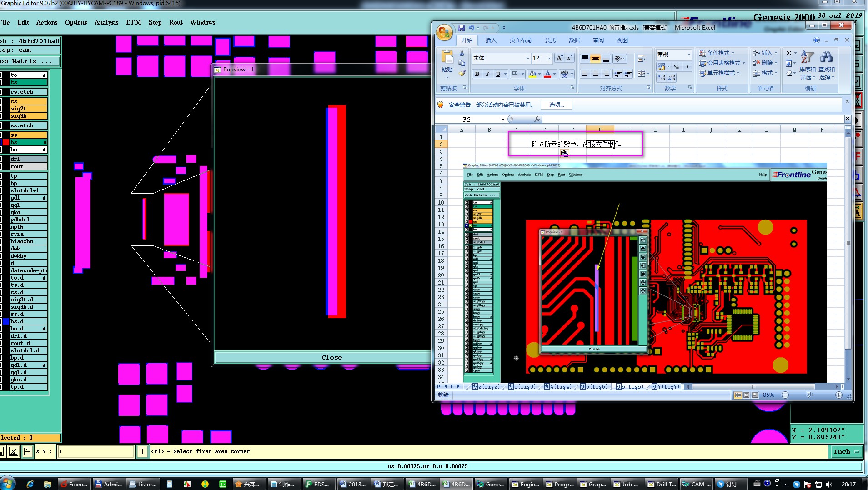
Task: Open borders dropdown arrow in Excel
Action: pyautogui.click(x=522, y=74)
